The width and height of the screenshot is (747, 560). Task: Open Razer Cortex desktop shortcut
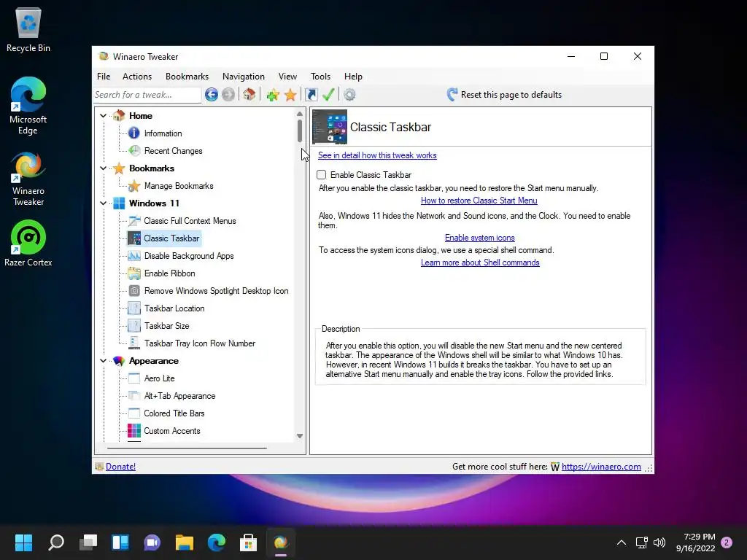pyautogui.click(x=28, y=243)
